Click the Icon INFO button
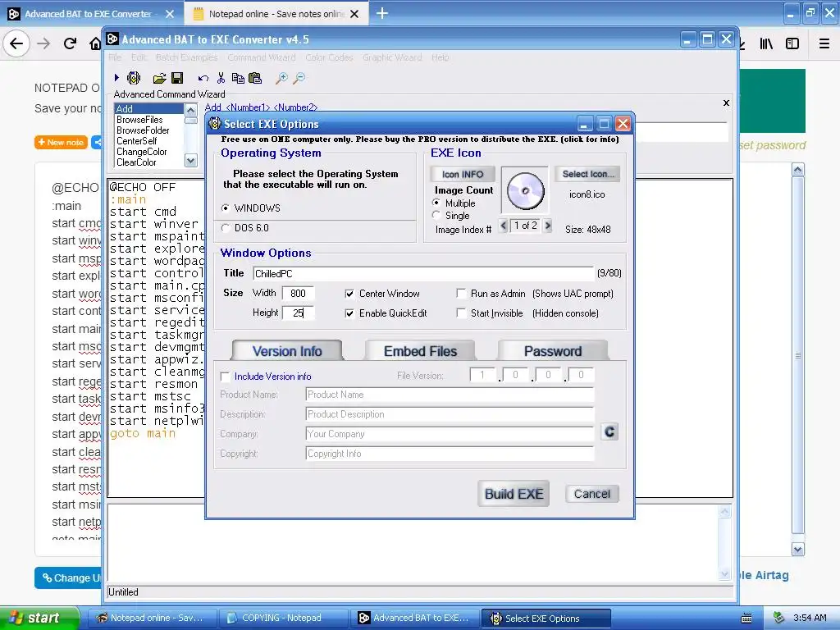840x630 pixels. coord(463,174)
